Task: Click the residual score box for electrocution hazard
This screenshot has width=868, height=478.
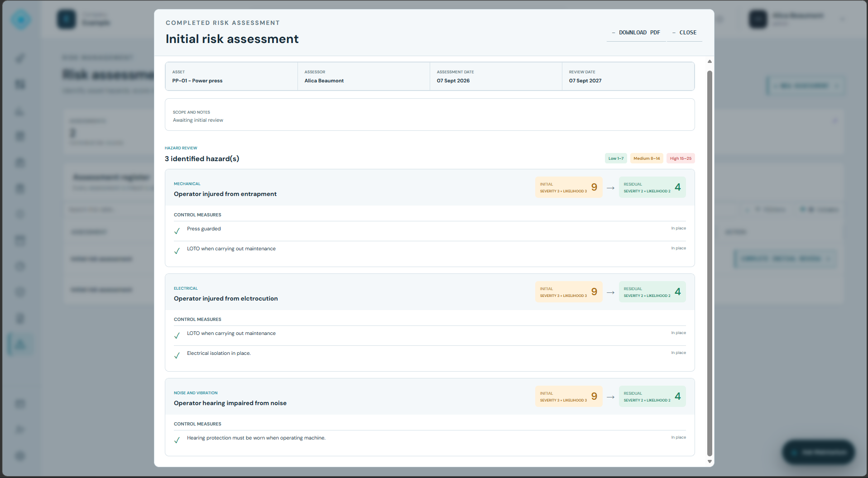Action: (652, 292)
